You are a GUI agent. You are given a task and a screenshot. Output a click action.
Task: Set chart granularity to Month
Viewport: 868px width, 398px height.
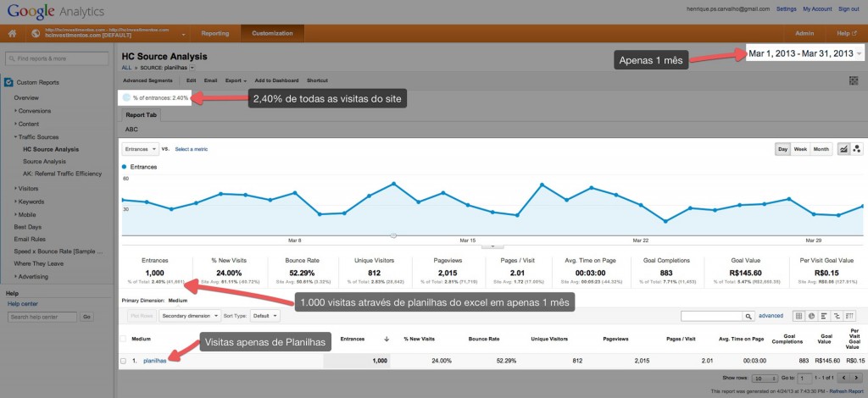(821, 149)
